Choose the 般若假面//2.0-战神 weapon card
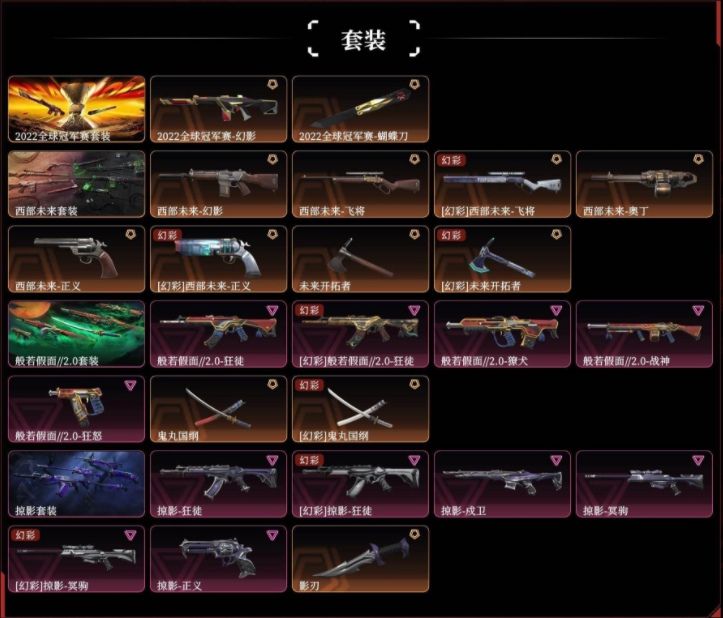 [645, 334]
